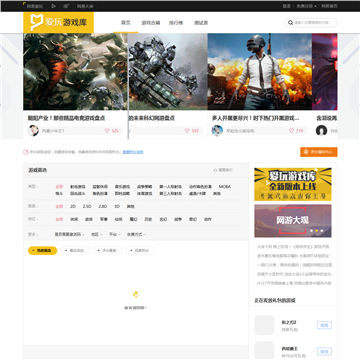Click the 爱玩游戏库 logo
Screen dimensions: 360x360
pos(58,23)
